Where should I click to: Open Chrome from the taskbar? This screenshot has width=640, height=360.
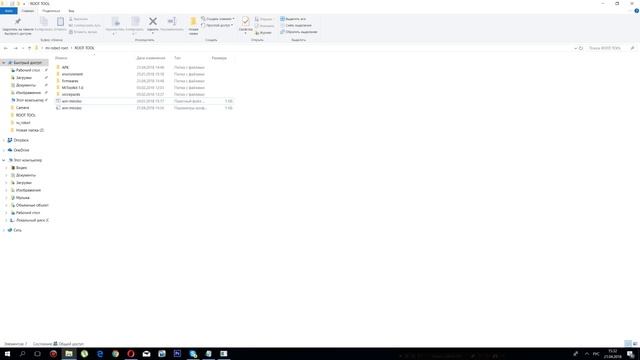(x=116, y=353)
